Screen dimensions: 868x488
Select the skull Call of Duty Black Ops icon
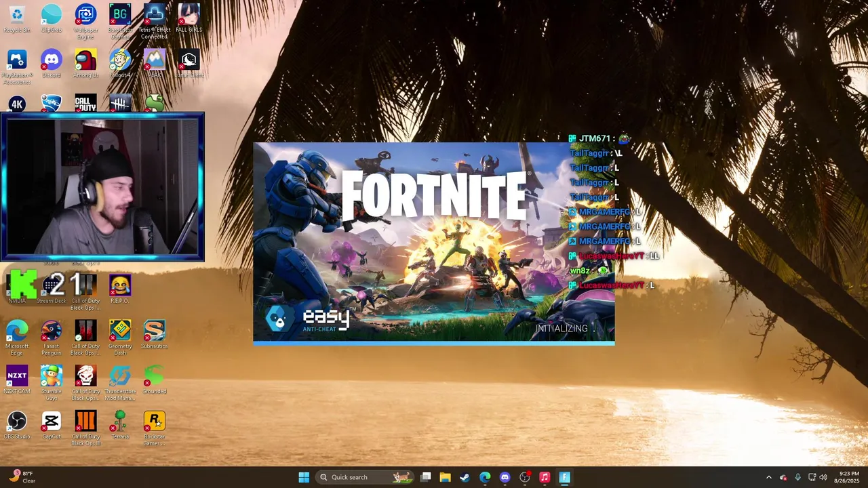pyautogui.click(x=85, y=382)
